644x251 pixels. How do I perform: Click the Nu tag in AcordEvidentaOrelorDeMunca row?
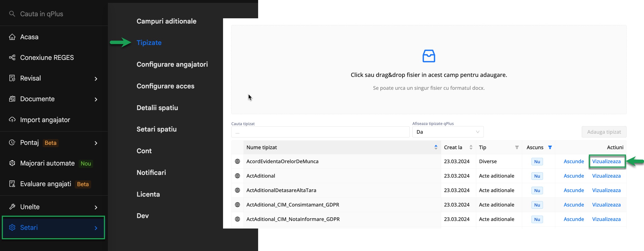click(x=537, y=162)
